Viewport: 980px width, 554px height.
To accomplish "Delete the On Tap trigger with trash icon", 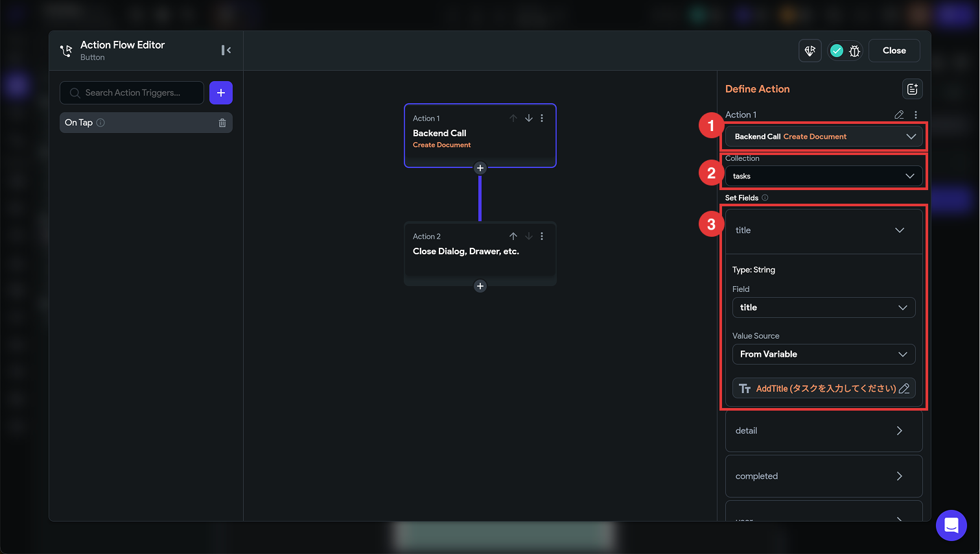I will [222, 123].
